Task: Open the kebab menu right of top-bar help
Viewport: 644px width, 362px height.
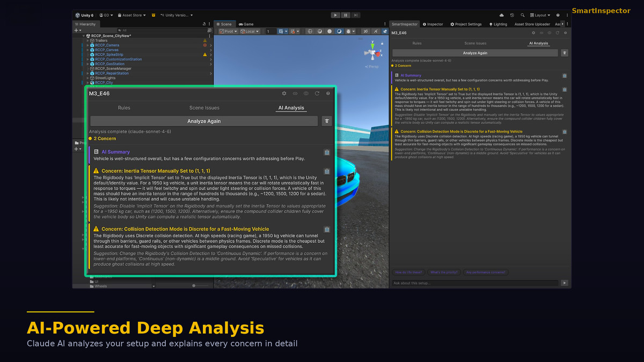Action: 567,15
